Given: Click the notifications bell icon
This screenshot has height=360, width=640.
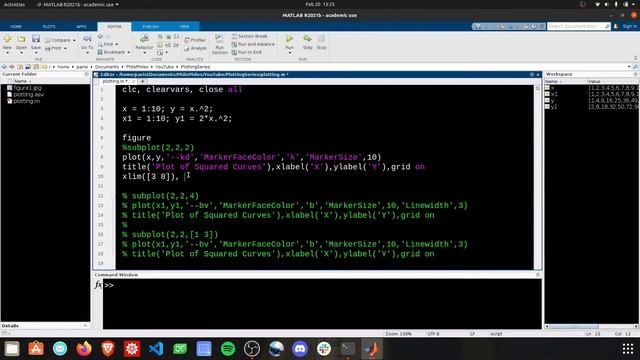Looking at the screenshot, I should coord(616,26).
